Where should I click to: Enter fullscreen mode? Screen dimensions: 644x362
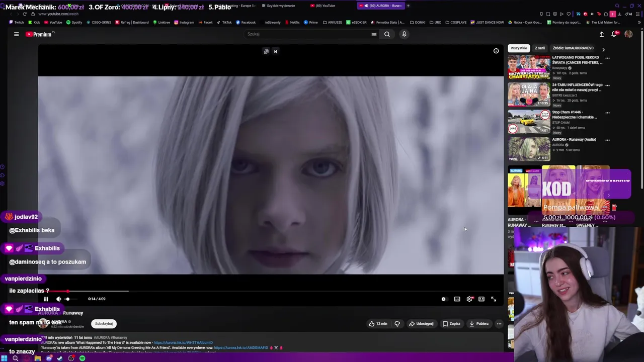(494, 299)
